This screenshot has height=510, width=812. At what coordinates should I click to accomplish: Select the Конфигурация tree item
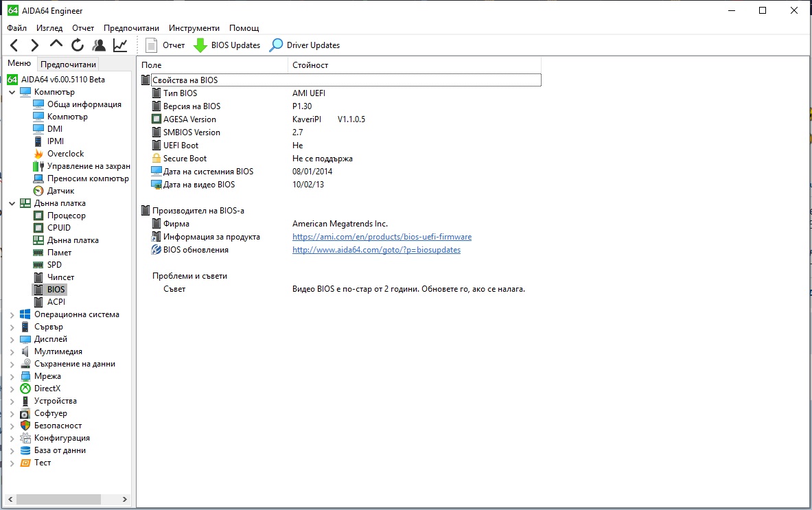tap(62, 438)
